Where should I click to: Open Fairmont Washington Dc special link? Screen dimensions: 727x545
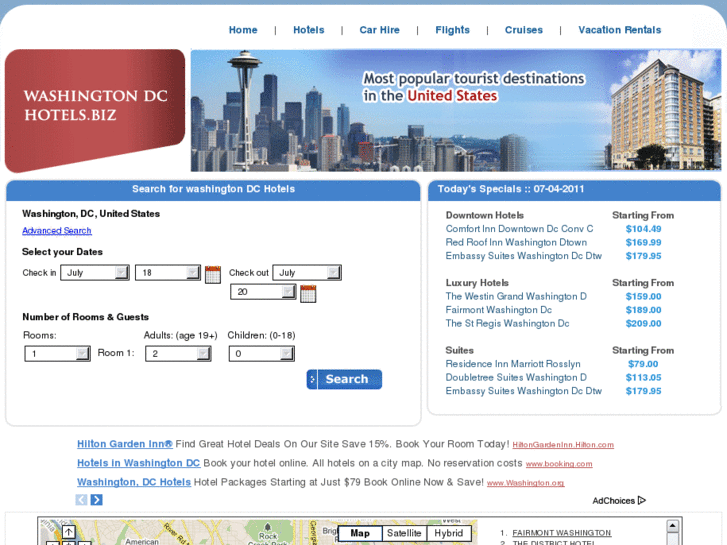(x=498, y=310)
